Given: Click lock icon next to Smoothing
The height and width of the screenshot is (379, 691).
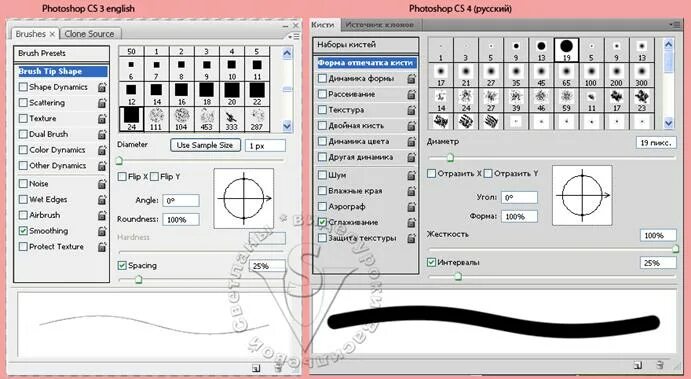Looking at the screenshot, I should (102, 231).
